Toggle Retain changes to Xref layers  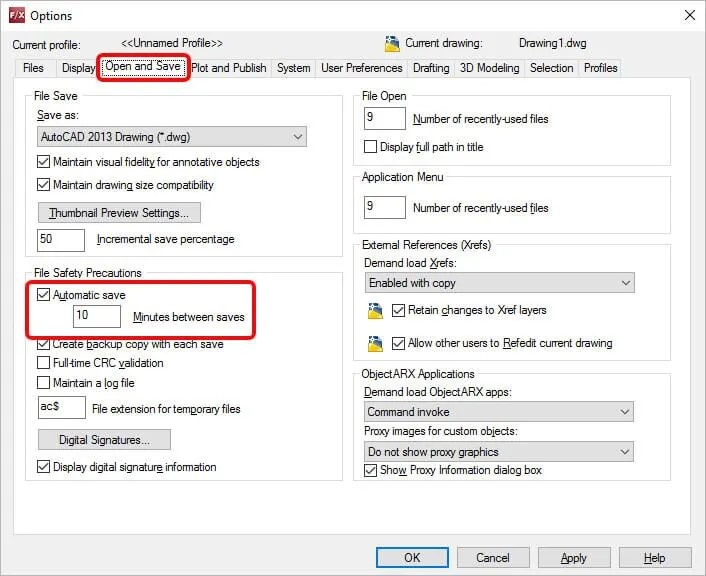pos(398,310)
